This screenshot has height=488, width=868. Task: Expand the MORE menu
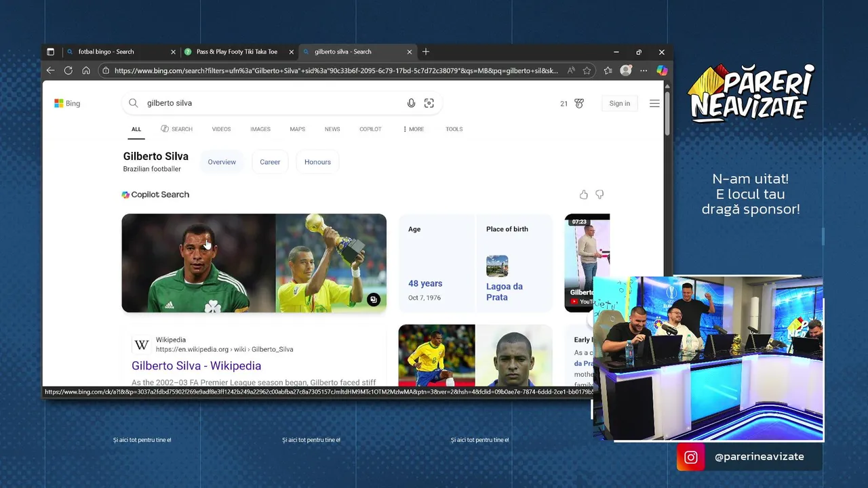pos(413,129)
